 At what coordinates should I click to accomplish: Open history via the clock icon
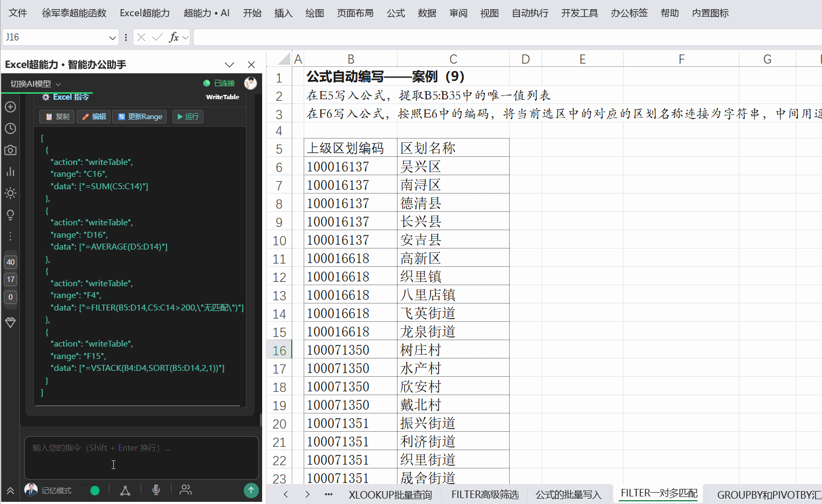[x=10, y=128]
